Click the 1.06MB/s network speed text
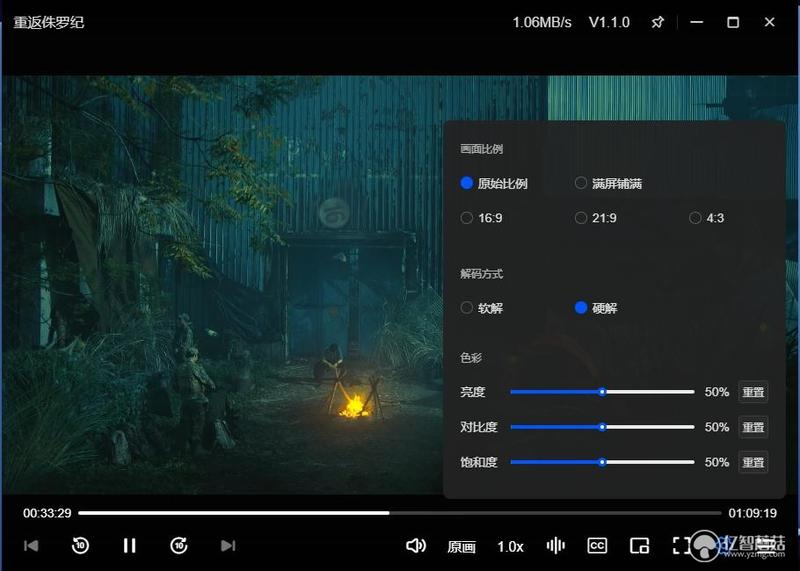 [542, 22]
